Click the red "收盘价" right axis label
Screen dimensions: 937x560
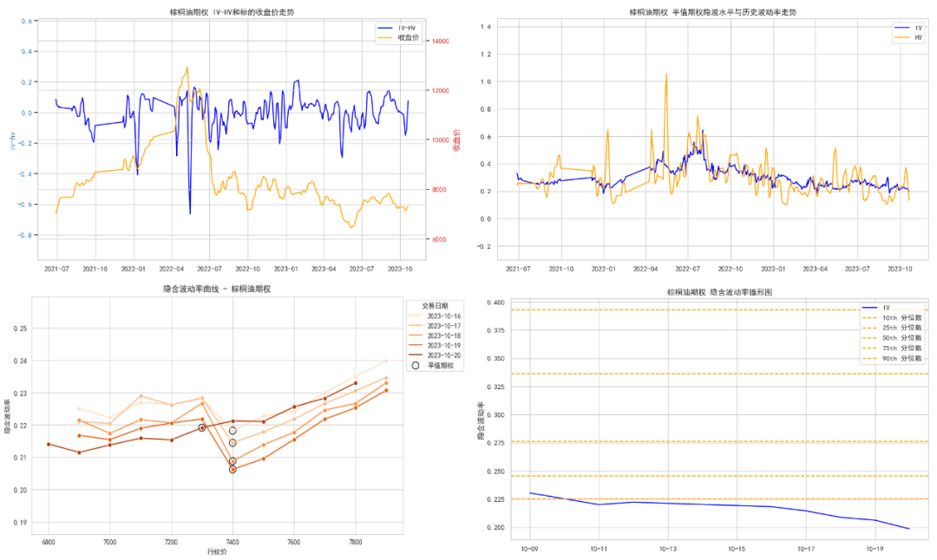(x=456, y=140)
